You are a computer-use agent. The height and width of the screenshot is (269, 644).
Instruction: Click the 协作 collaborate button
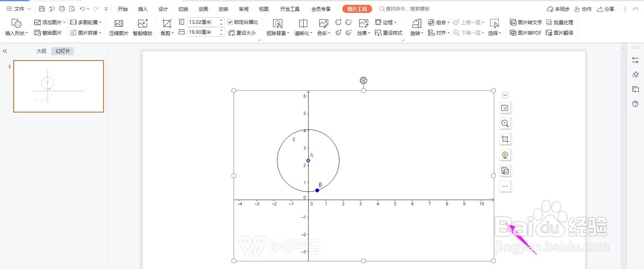click(583, 9)
